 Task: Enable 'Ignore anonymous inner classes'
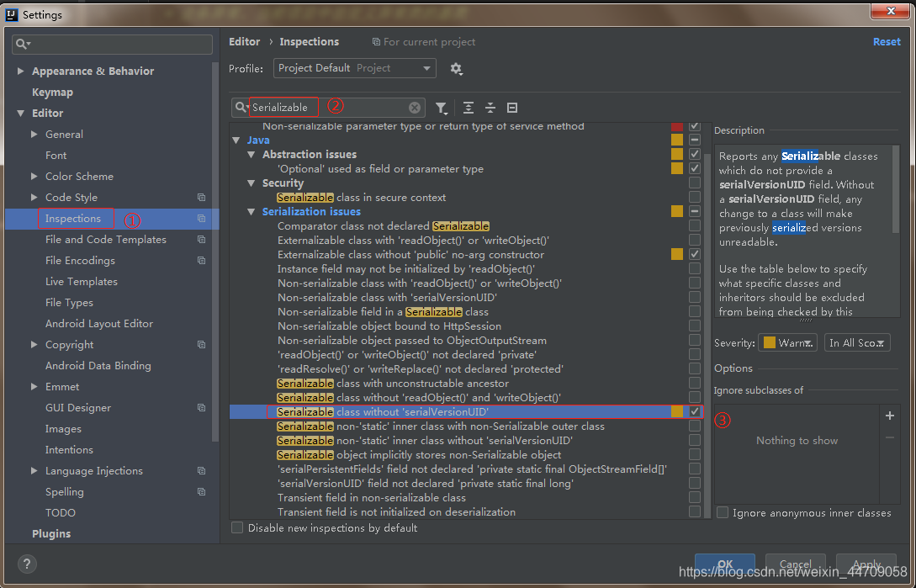pyautogui.click(x=722, y=512)
